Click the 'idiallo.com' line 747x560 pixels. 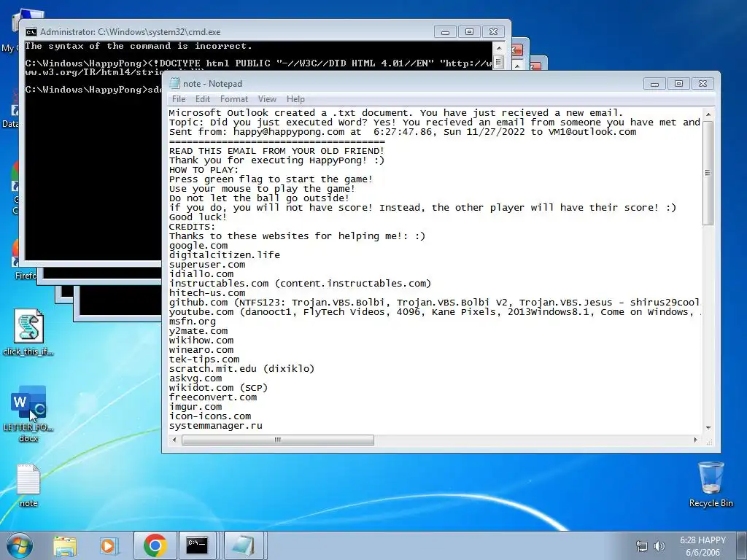[x=201, y=274]
